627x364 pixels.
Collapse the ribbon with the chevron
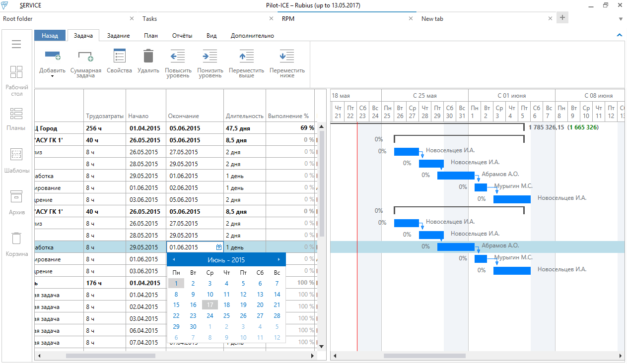click(619, 35)
